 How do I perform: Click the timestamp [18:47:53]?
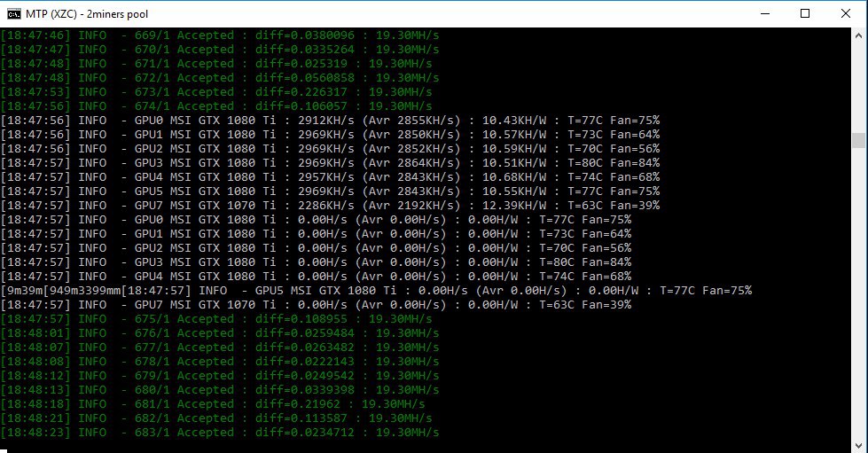36,92
